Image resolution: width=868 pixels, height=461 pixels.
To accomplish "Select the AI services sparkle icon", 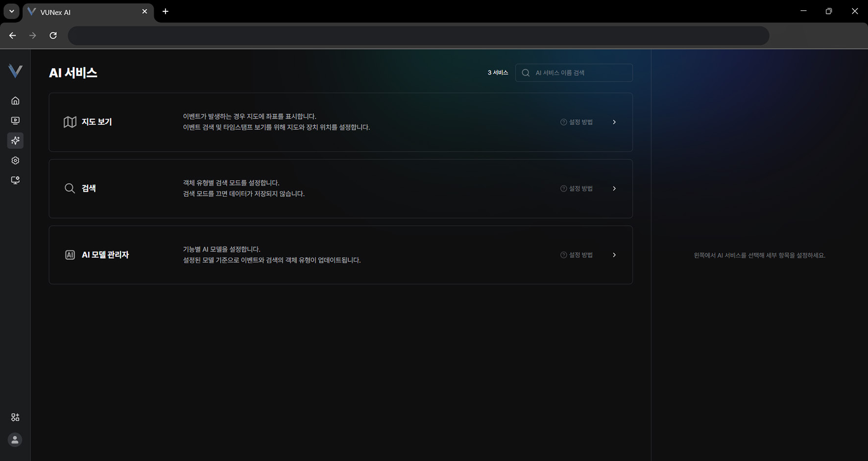I will (15, 141).
